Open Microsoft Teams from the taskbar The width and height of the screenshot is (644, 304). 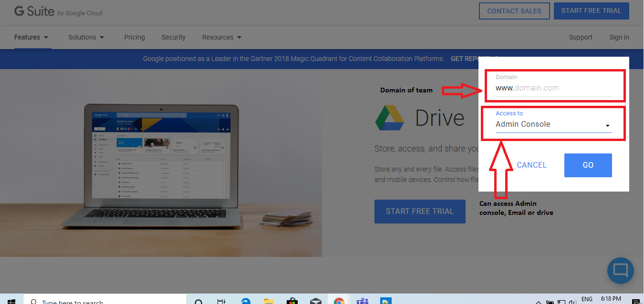[x=362, y=301]
